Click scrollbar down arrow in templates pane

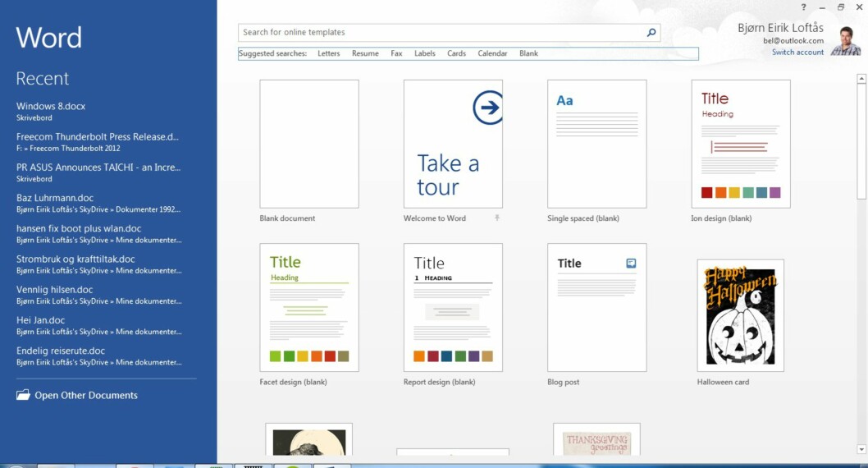click(861, 449)
